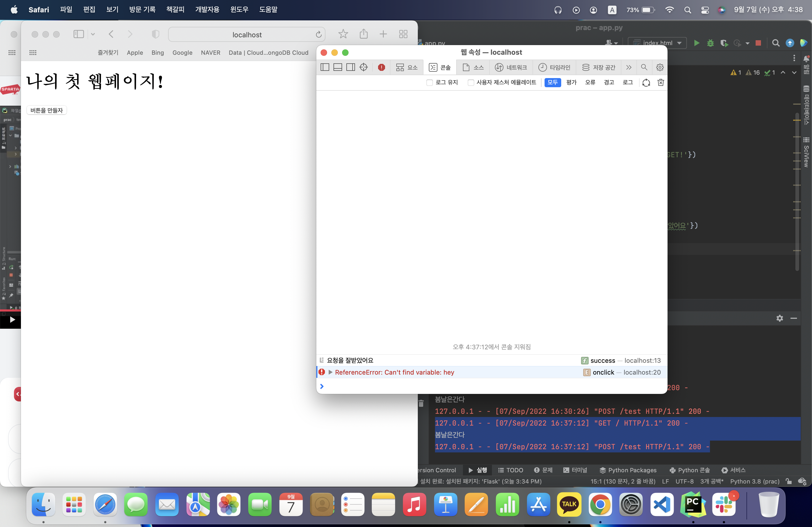Launch KakaoTalk from the Dock
This screenshot has width=812, height=527.
(x=569, y=504)
